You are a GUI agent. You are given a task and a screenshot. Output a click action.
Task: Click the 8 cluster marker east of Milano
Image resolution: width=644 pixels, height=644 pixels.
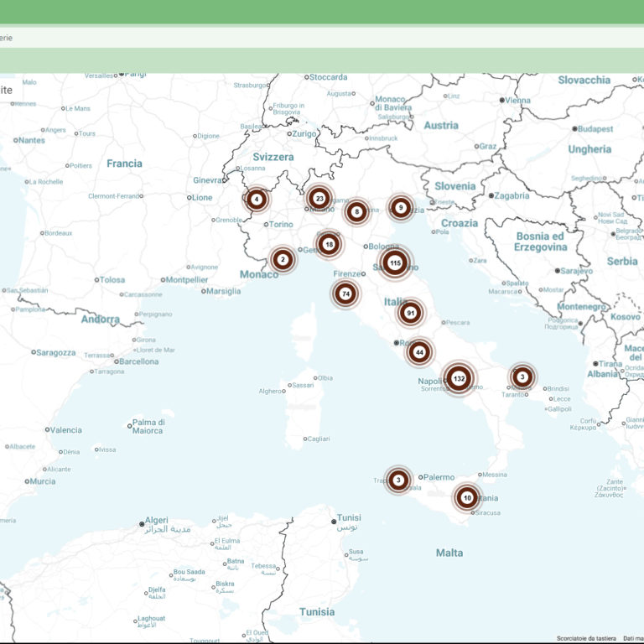(357, 212)
